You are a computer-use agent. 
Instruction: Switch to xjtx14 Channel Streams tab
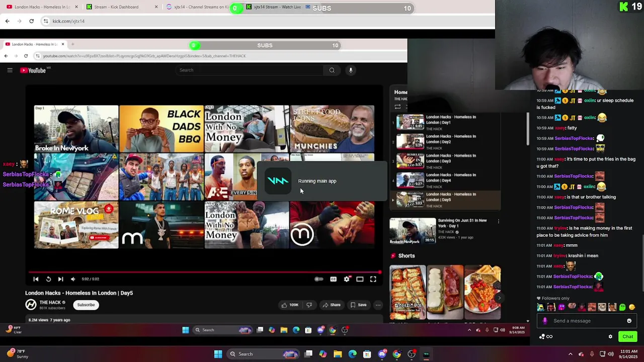pos(199,7)
